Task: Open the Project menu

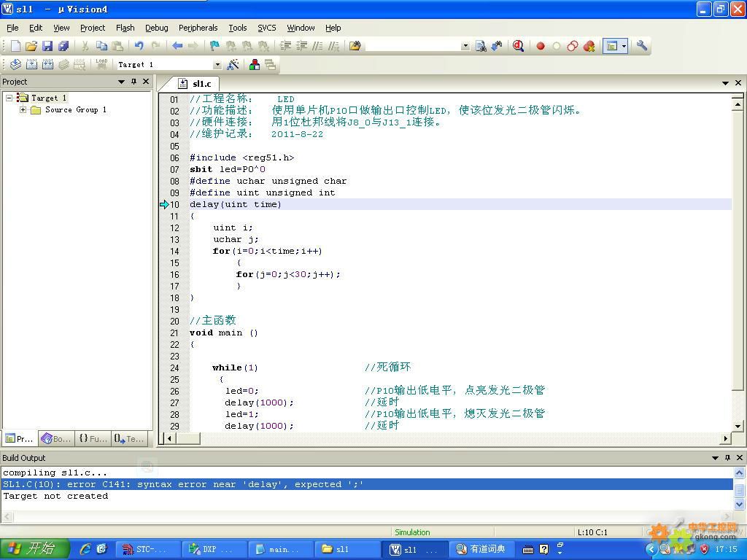Action: [x=93, y=28]
